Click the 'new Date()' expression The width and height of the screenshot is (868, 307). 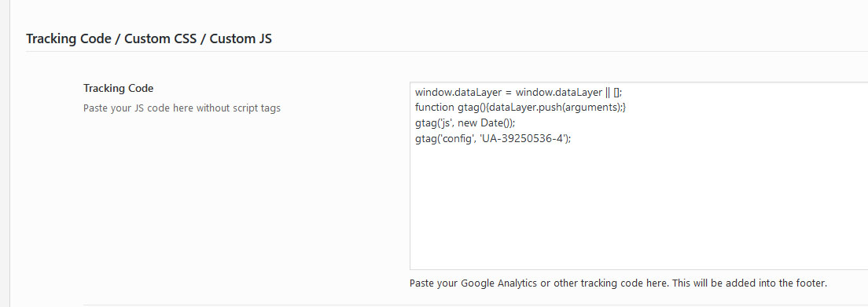tap(484, 122)
